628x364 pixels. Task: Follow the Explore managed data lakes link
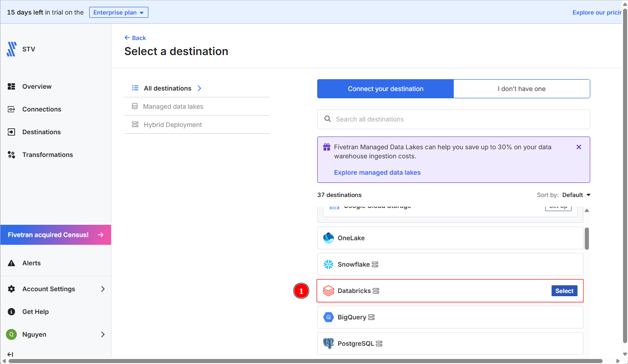(x=377, y=172)
